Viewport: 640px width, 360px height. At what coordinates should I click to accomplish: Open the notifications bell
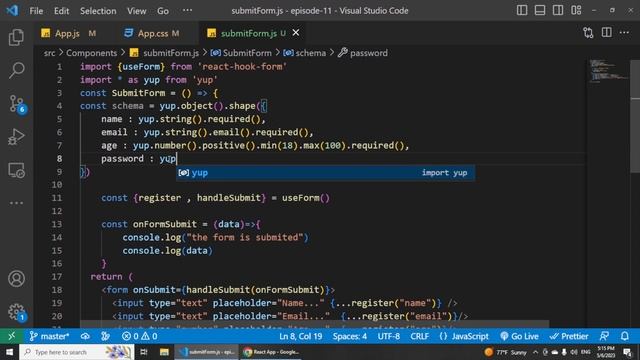coord(625,336)
